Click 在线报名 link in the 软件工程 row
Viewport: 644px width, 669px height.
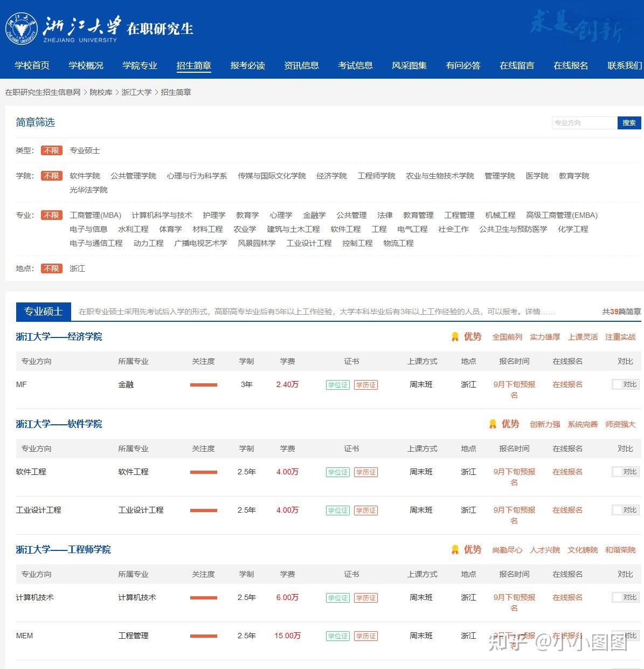567,472
